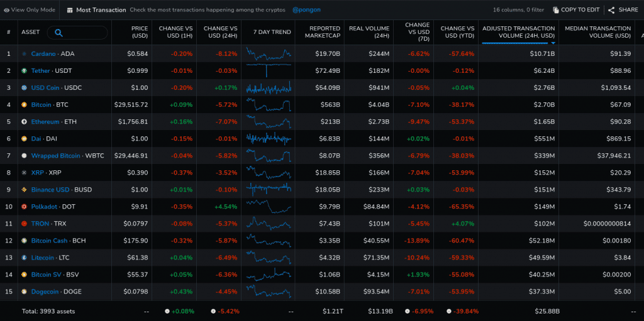Screen dimensions: 644x321
Task: Open the Ethereum asset link
Action: (x=45, y=122)
